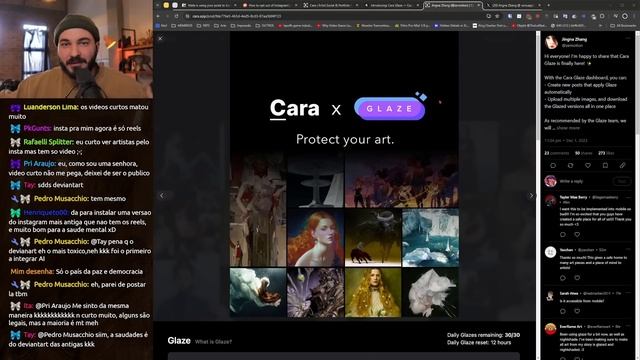Like Sarah's mobile question comment

[577, 311]
